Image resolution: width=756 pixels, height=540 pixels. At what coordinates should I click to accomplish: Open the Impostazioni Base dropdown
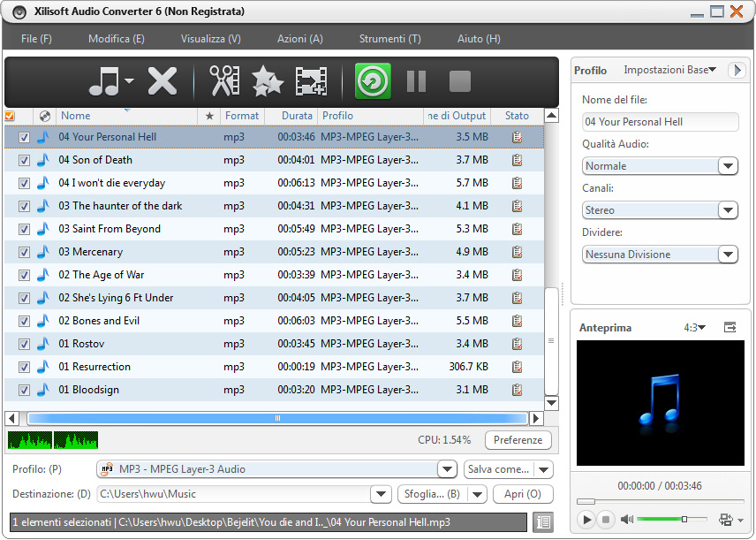tap(669, 70)
